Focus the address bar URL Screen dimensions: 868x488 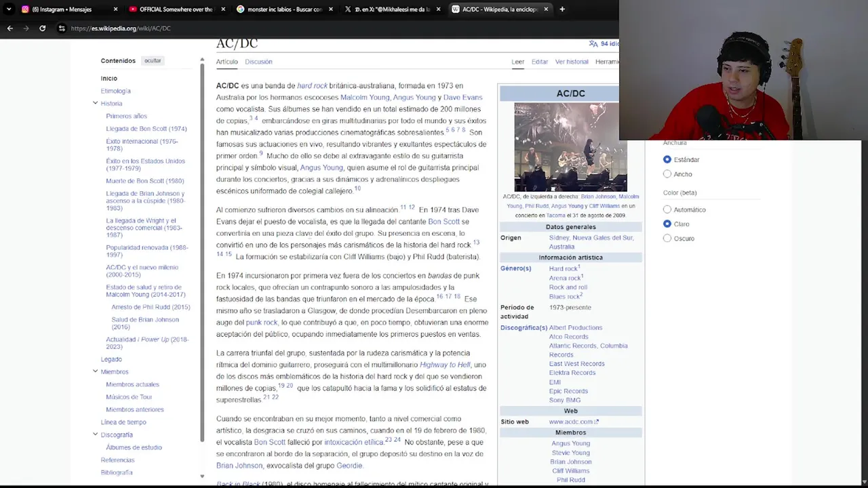121,28
